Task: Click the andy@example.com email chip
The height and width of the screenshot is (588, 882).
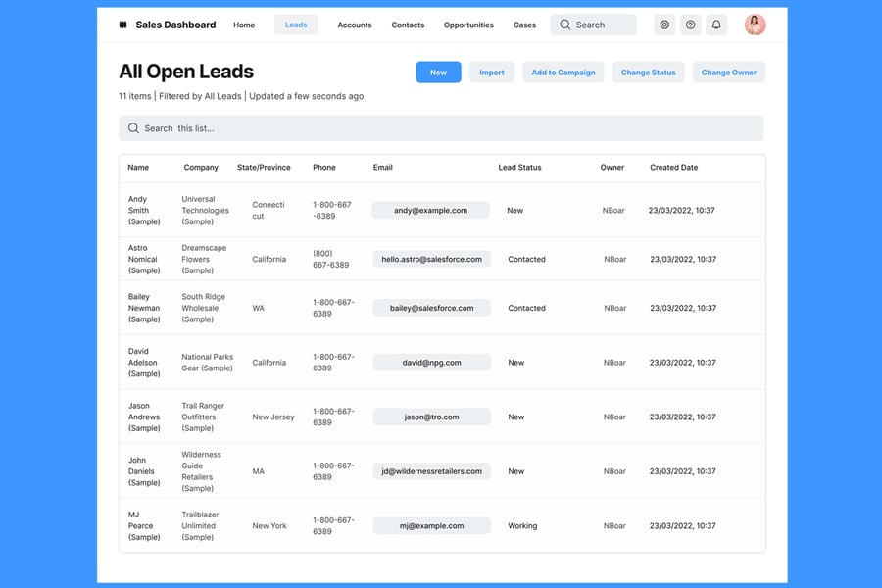Action: (x=430, y=210)
